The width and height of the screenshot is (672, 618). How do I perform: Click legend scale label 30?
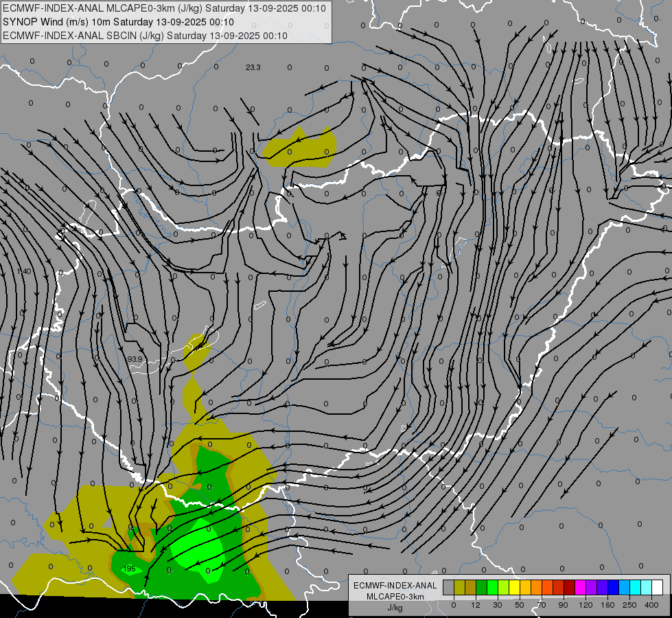click(x=498, y=605)
